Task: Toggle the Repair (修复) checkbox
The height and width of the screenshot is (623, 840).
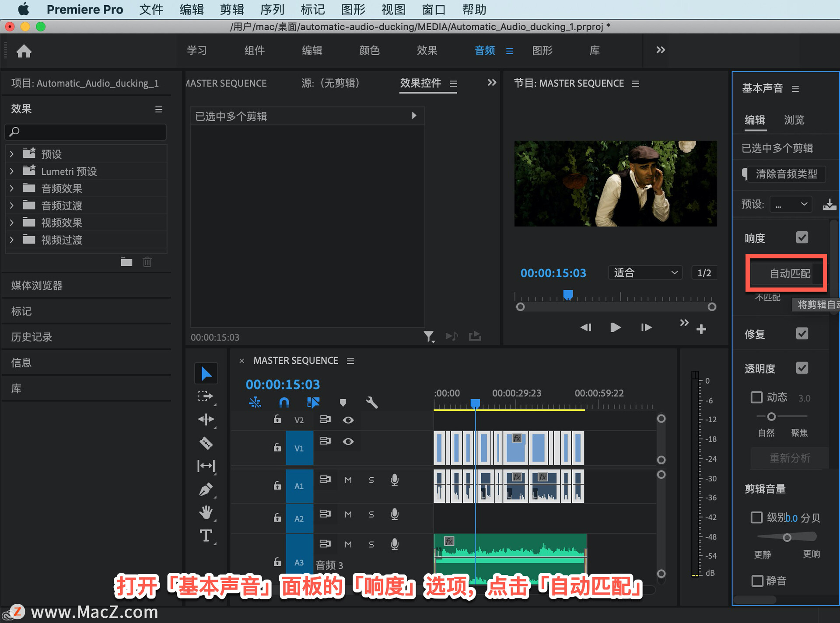Action: tap(802, 334)
